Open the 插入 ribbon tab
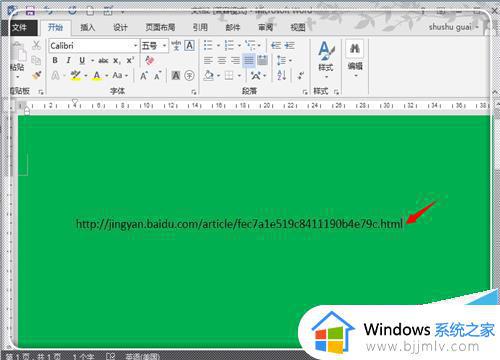 (88, 28)
